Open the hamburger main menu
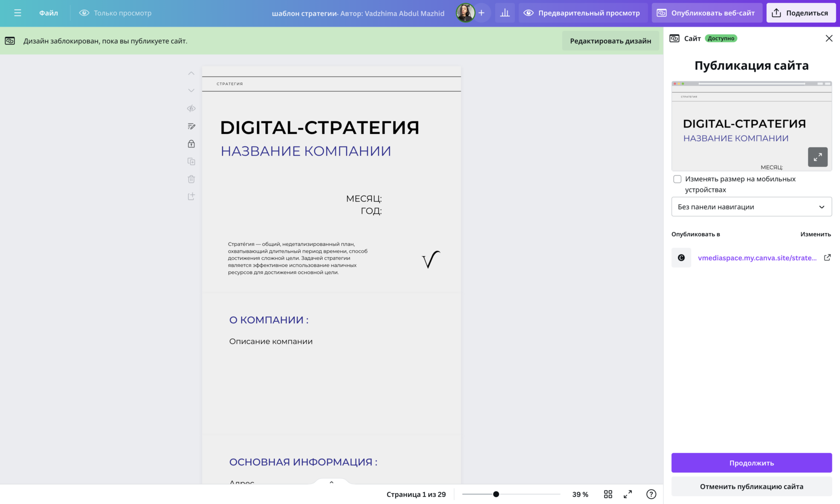Screen dimensions: 840x504 pos(17,13)
